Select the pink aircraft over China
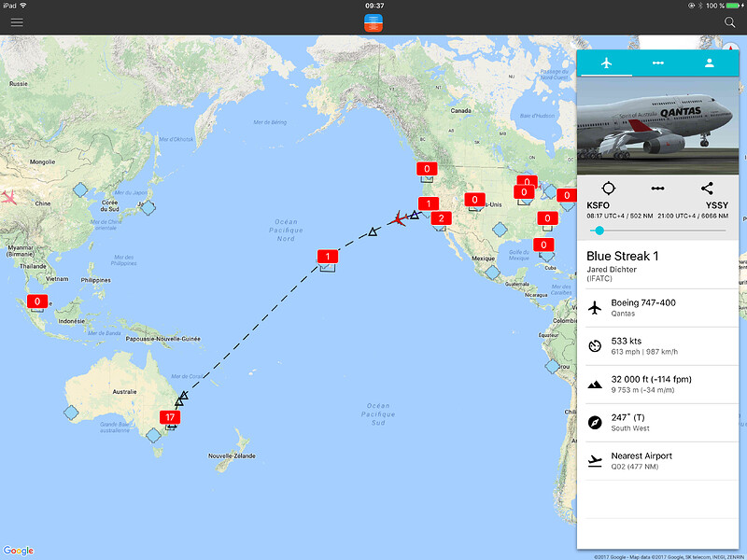Image resolution: width=747 pixels, height=560 pixels. [x=8, y=197]
